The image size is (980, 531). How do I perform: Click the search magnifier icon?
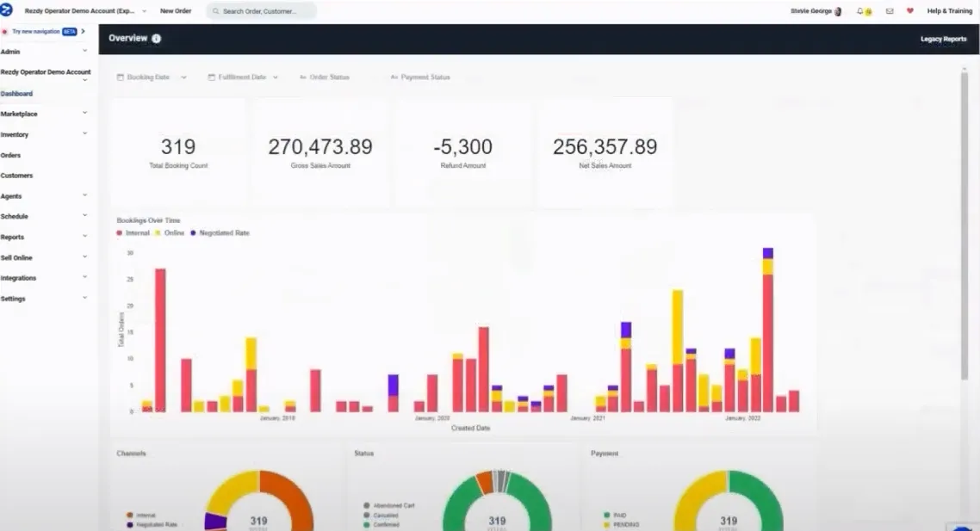point(215,11)
